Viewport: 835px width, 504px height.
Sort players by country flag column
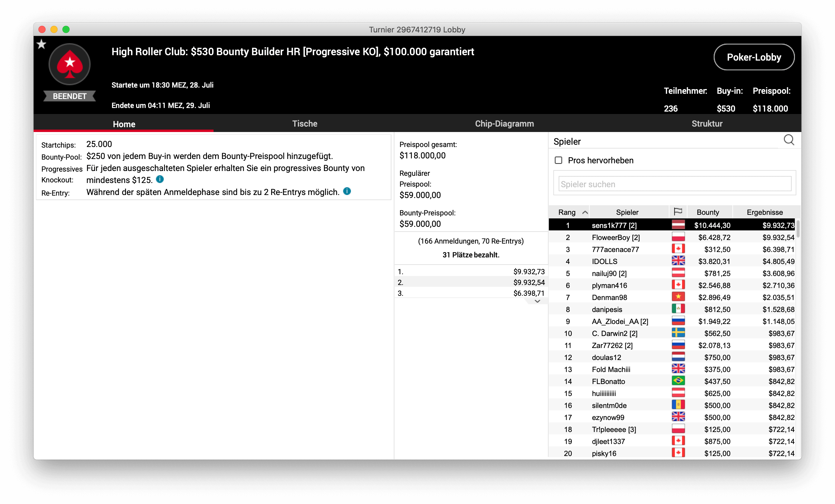(678, 212)
